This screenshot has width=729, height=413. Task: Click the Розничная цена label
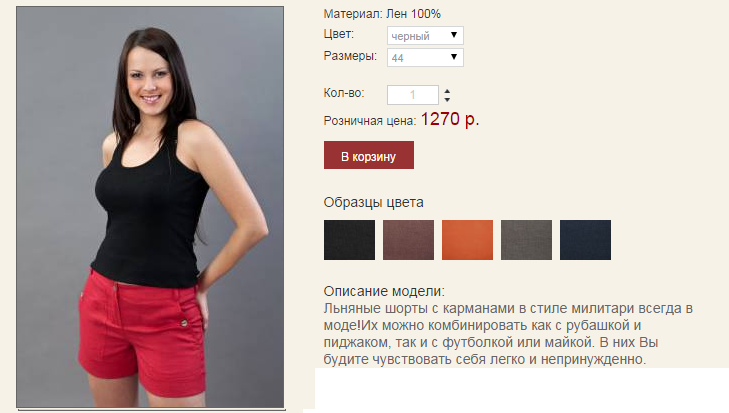370,121
